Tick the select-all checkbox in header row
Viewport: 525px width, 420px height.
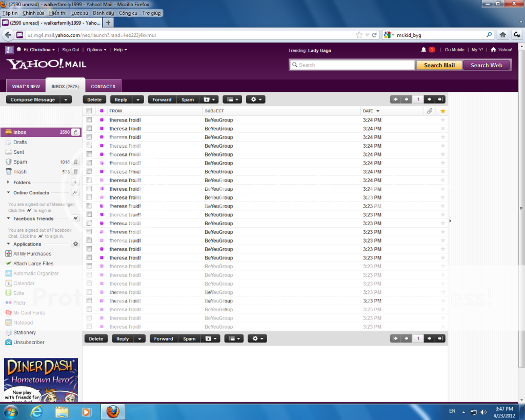[89, 111]
